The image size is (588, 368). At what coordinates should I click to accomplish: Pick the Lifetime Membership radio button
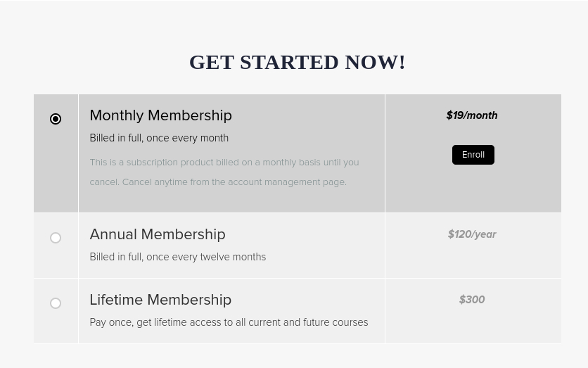click(56, 303)
